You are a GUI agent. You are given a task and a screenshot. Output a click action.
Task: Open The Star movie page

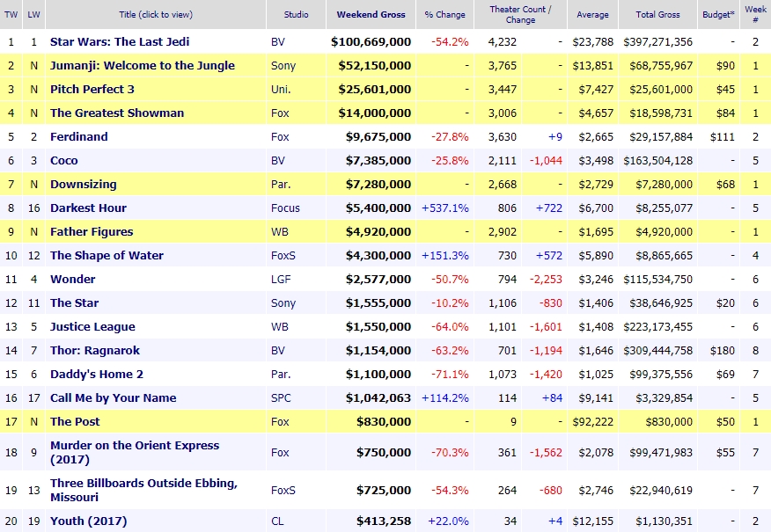pos(74,303)
